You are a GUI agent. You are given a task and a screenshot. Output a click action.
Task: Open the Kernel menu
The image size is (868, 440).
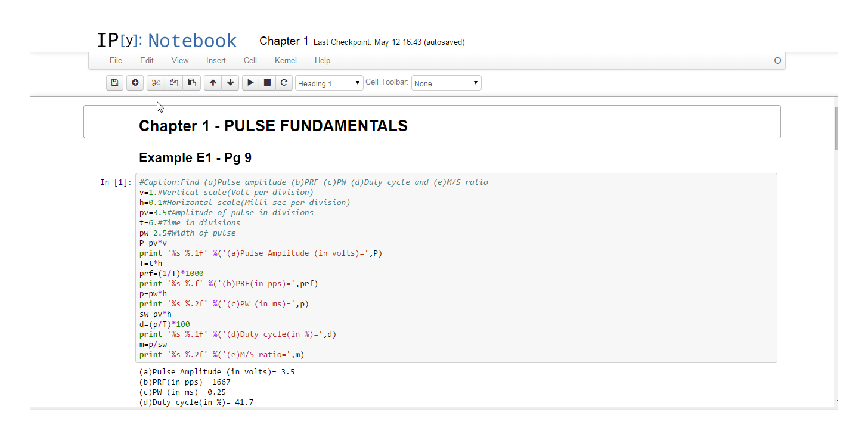(286, 60)
